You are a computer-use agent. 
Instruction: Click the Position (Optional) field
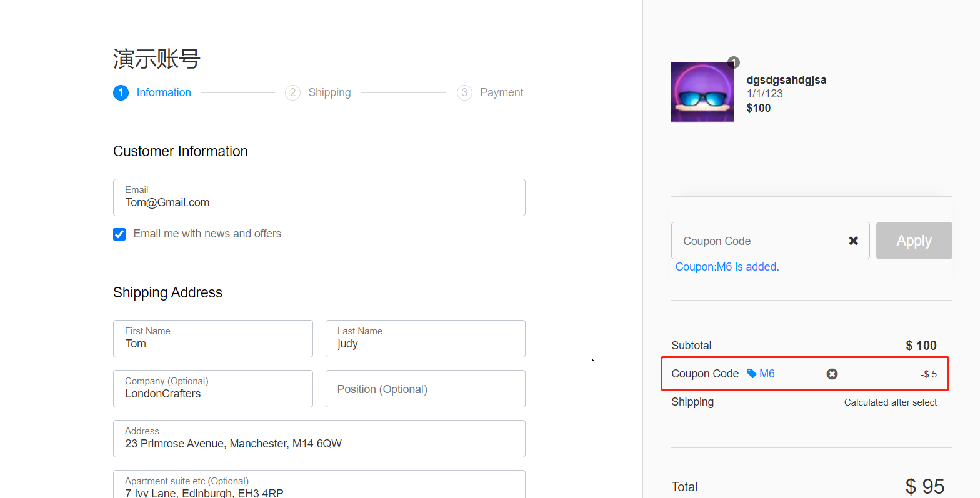coord(425,389)
